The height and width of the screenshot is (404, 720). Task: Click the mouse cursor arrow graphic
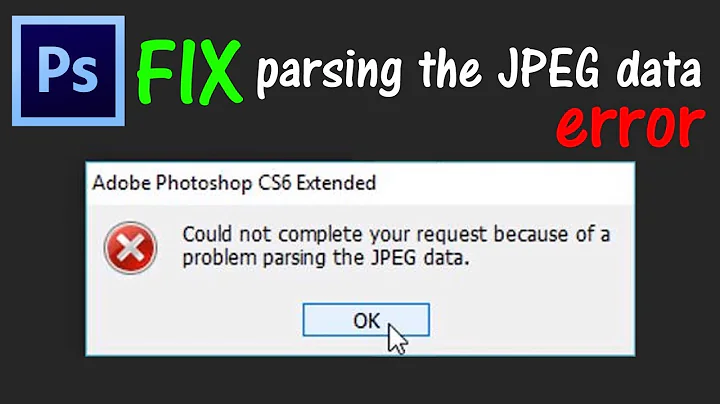click(x=398, y=339)
